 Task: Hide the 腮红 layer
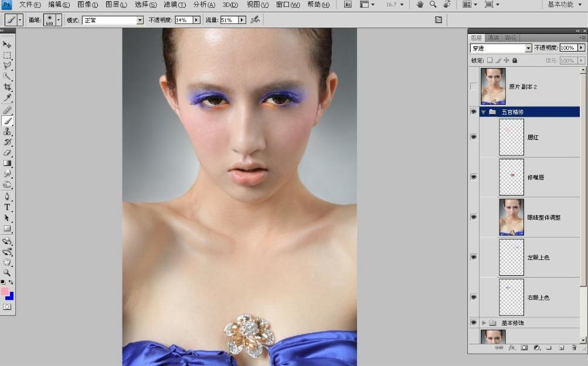tap(474, 136)
